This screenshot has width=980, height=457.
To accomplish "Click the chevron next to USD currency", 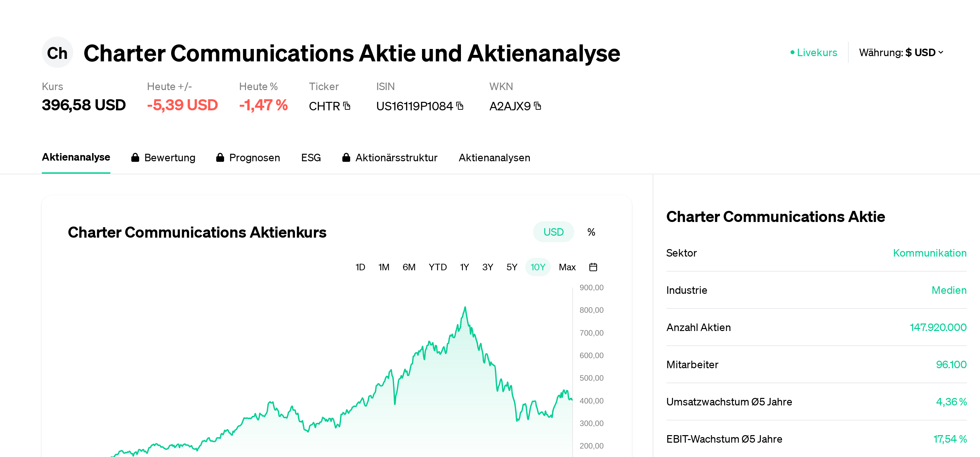I will click(941, 53).
